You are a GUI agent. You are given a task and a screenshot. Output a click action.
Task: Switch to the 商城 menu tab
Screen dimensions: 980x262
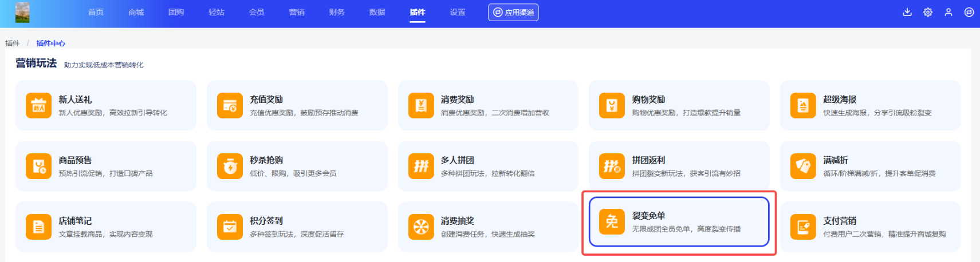click(136, 12)
